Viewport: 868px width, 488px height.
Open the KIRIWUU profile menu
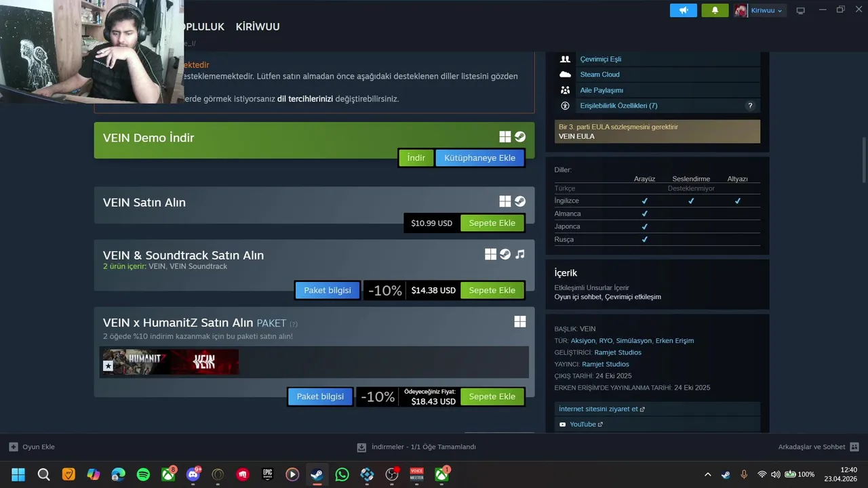pyautogui.click(x=258, y=26)
